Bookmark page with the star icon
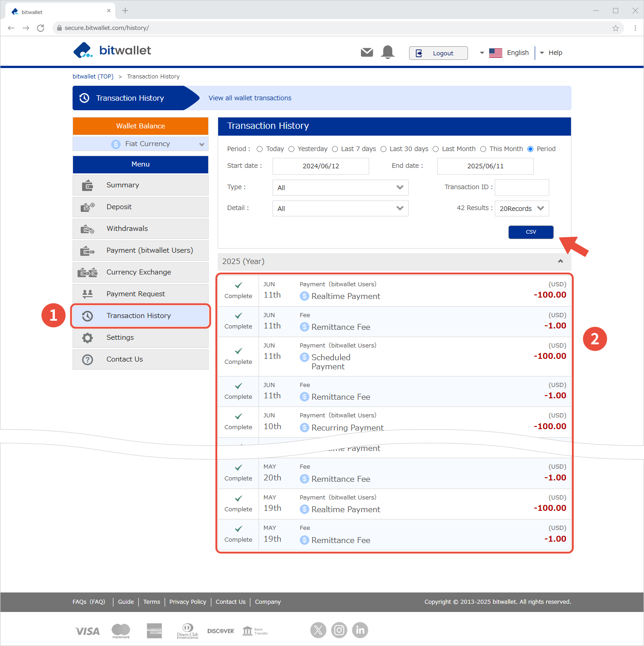 [615, 28]
